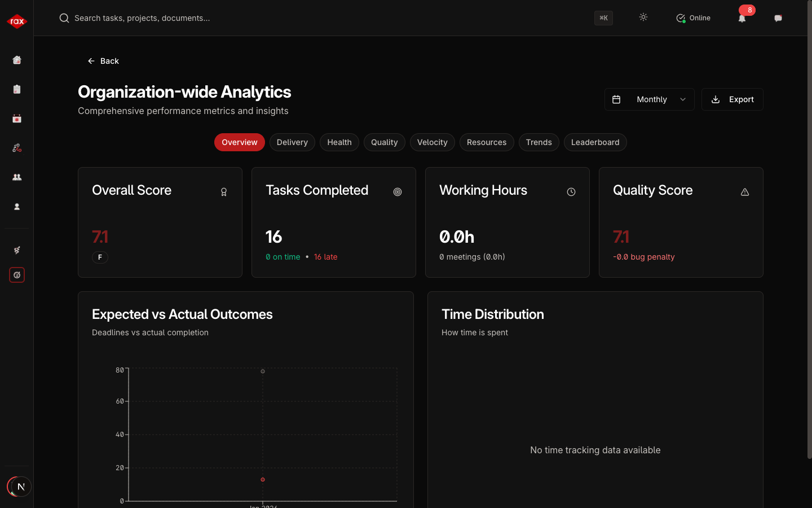Screen dimensions: 812x508
Task: Click the Export button
Action: [732, 99]
